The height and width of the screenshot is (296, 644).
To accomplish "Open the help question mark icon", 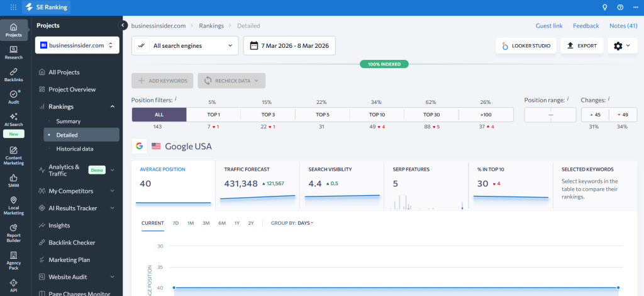I will pos(620,8).
